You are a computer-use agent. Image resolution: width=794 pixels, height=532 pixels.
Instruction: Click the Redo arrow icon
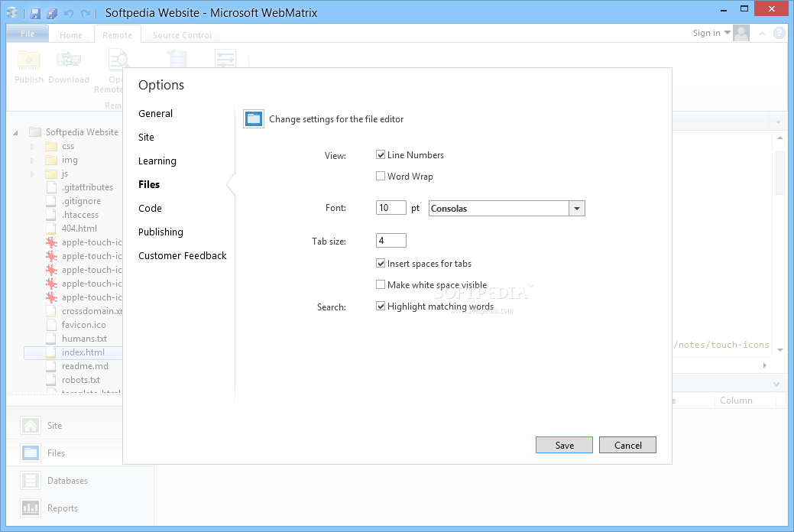click(86, 13)
